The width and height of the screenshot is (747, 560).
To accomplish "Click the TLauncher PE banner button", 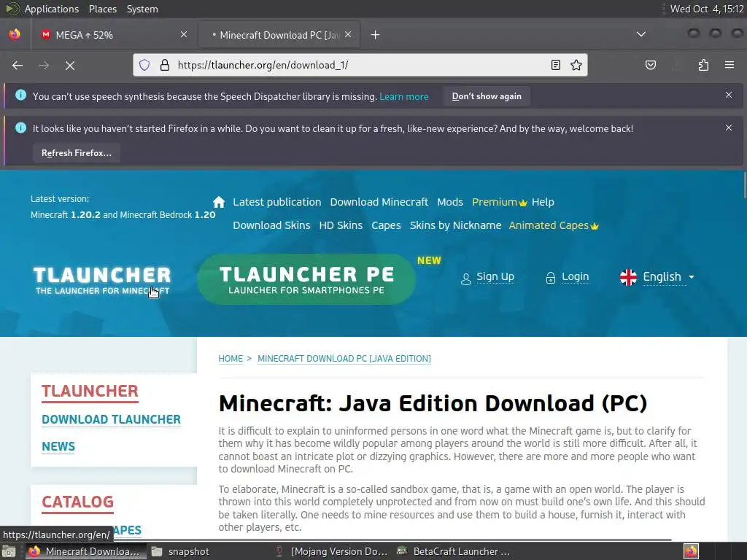I will [306, 279].
